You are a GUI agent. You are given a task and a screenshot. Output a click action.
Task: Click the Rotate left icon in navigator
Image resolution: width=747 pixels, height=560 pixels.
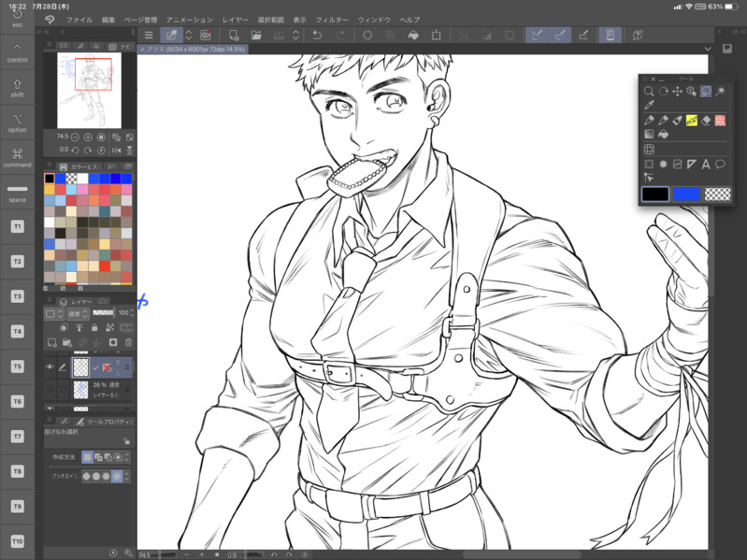75,151
